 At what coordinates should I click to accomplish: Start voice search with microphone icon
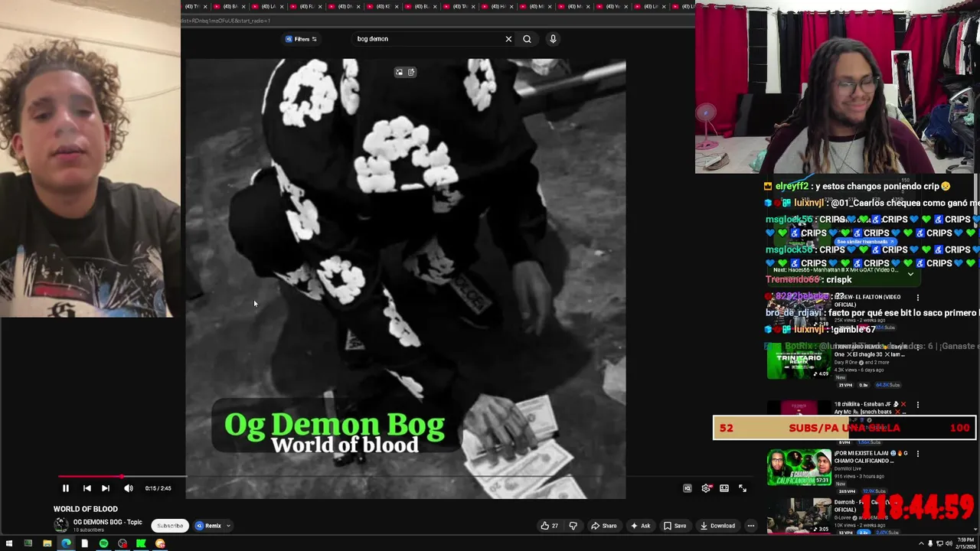tap(553, 39)
